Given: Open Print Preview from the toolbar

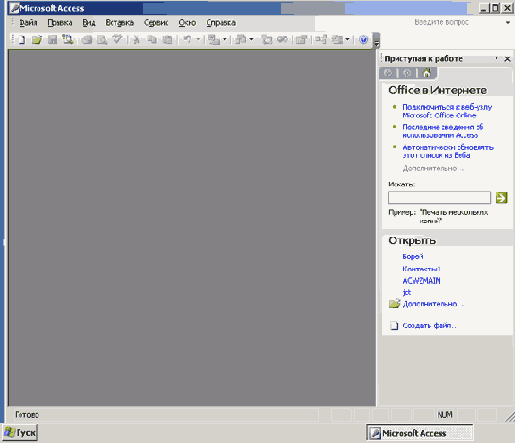Looking at the screenshot, I should click(102, 40).
